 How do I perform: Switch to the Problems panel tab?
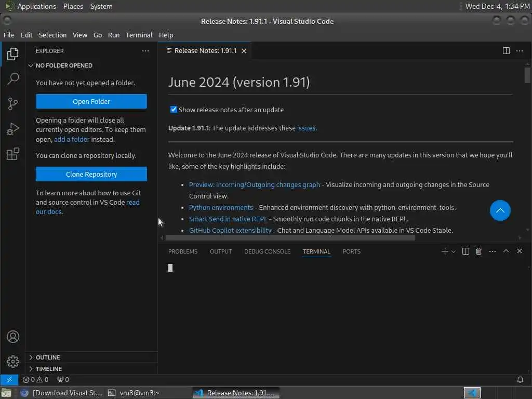tap(182, 251)
